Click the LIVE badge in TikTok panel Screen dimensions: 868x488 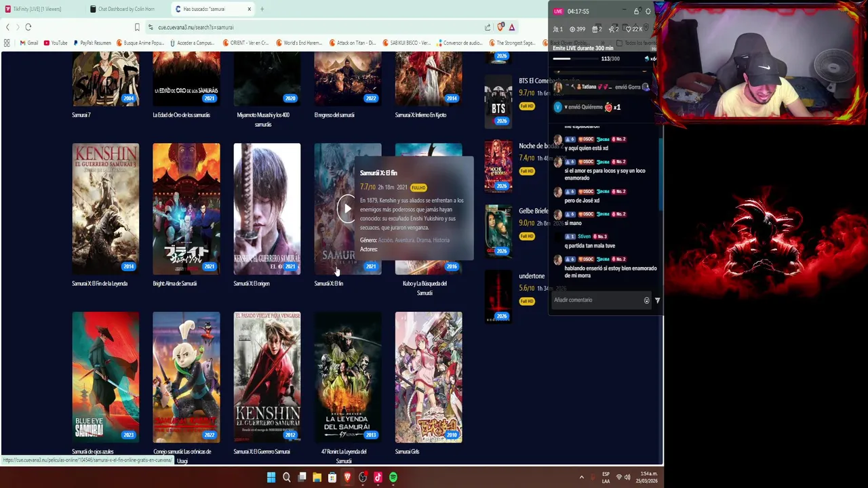[558, 12]
